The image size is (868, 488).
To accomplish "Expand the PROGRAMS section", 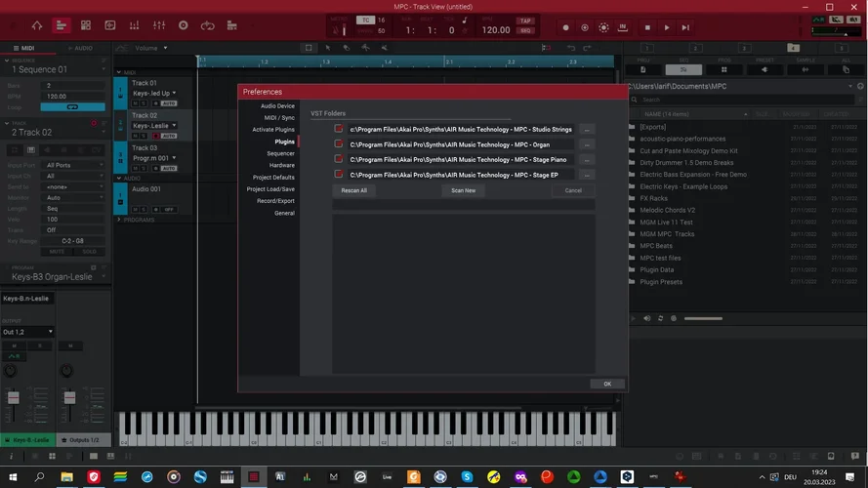I will 118,220.
